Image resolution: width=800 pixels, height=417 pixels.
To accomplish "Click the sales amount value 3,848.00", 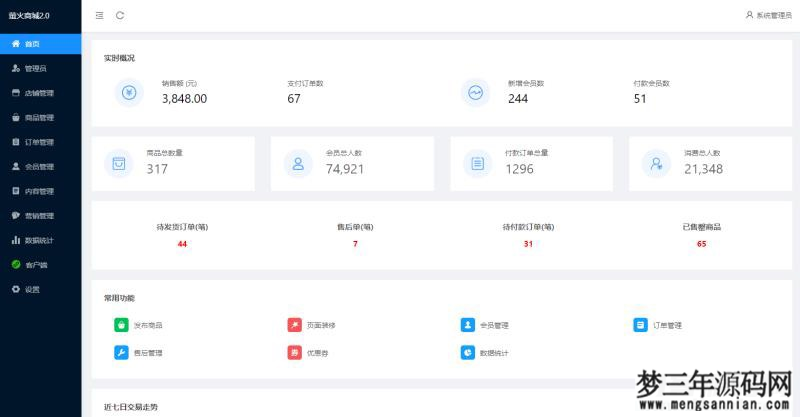I will click(x=184, y=99).
